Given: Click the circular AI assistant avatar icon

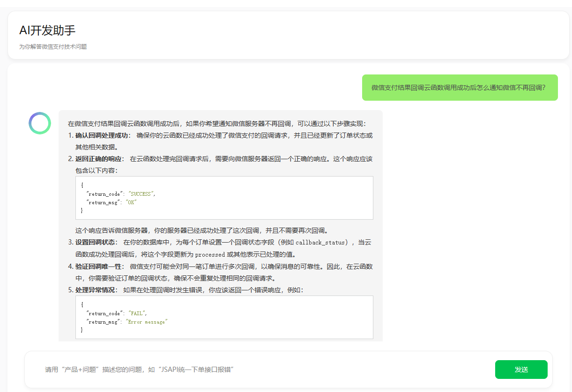Looking at the screenshot, I should (40, 123).
